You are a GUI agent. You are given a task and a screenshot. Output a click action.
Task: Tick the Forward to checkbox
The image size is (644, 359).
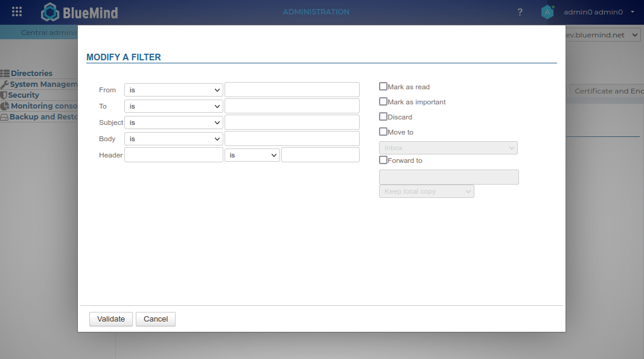coord(383,160)
